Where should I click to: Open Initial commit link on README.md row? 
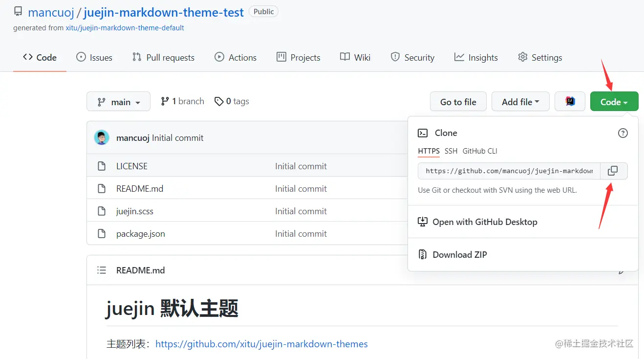(x=301, y=189)
